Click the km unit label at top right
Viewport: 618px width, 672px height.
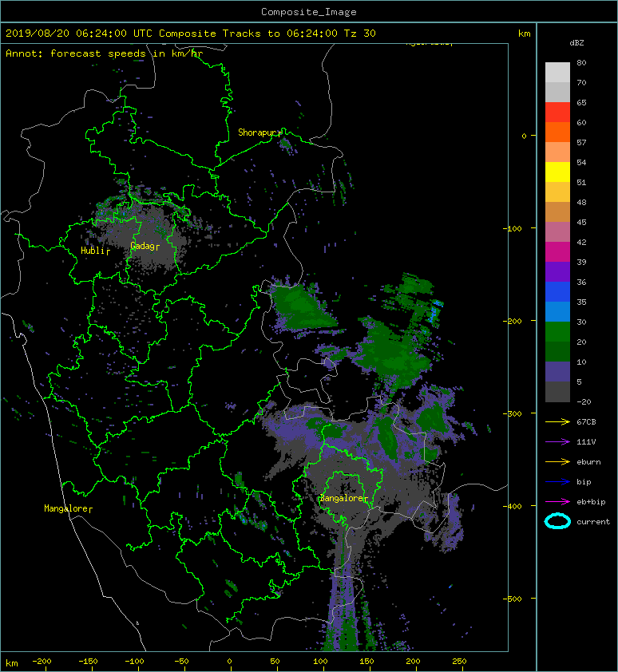tap(524, 34)
